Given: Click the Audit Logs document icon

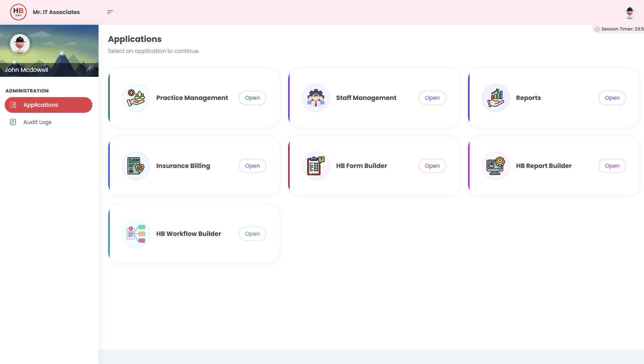Looking at the screenshot, I should 13,122.
